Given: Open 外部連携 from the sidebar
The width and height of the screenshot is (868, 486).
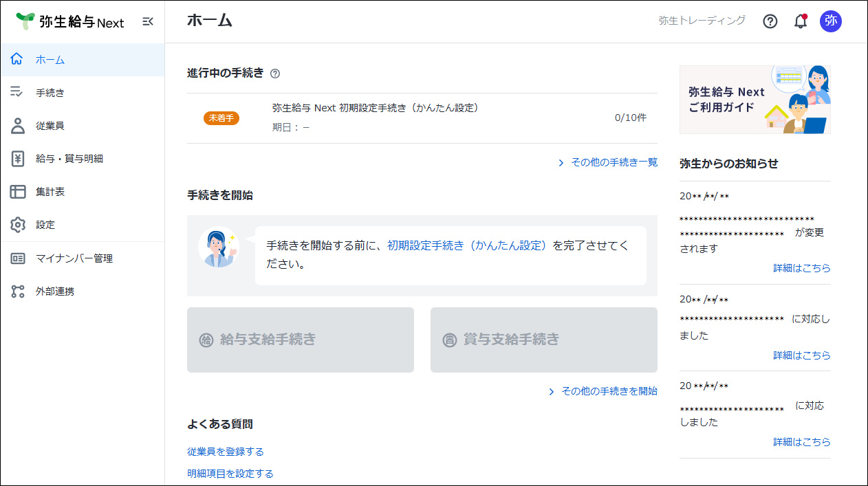Looking at the screenshot, I should tap(83, 291).
